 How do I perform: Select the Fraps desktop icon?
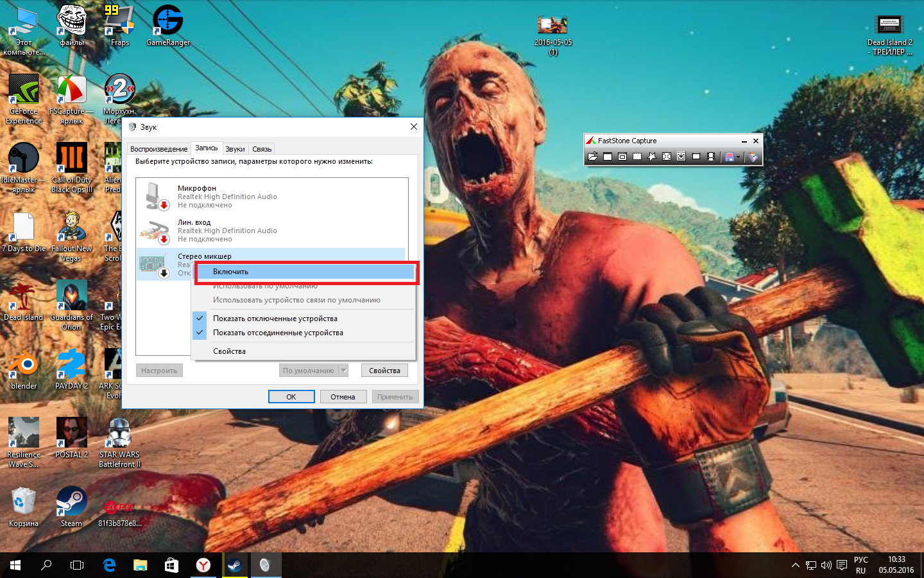pos(120,26)
